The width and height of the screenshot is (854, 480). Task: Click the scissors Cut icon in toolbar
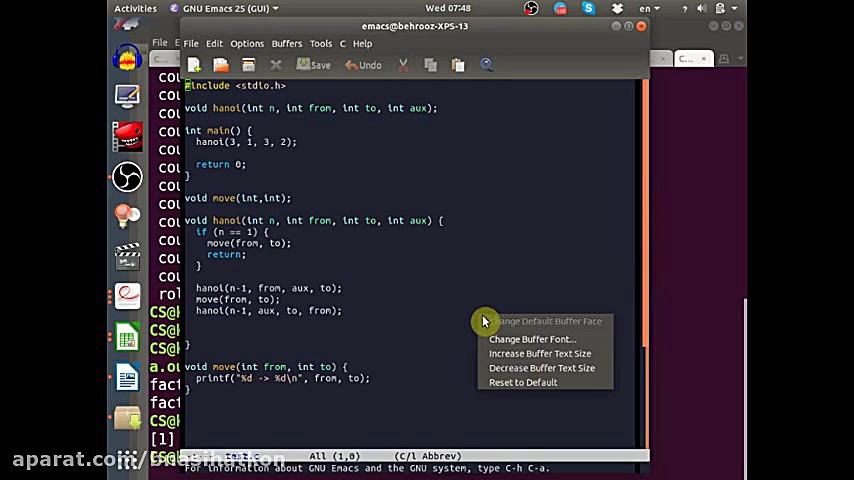(x=403, y=65)
